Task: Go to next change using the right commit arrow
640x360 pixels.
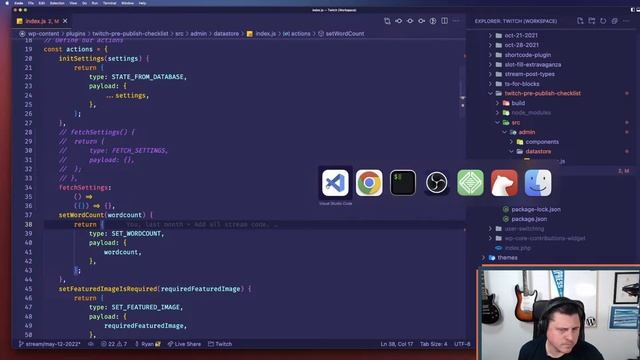Action: point(421,21)
